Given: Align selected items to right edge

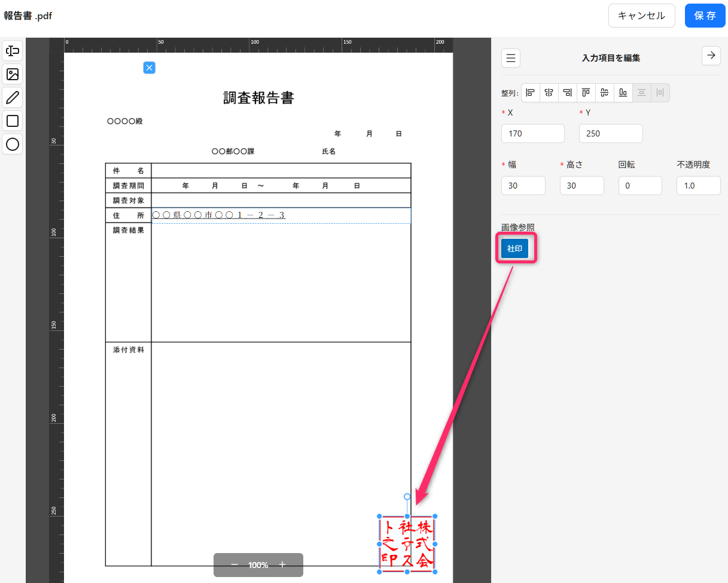Looking at the screenshot, I should (x=568, y=93).
